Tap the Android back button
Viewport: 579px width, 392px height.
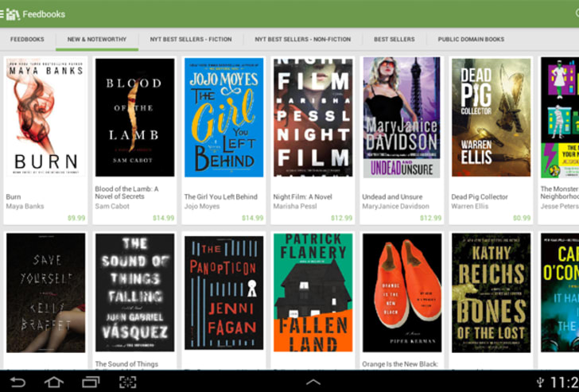click(17, 382)
